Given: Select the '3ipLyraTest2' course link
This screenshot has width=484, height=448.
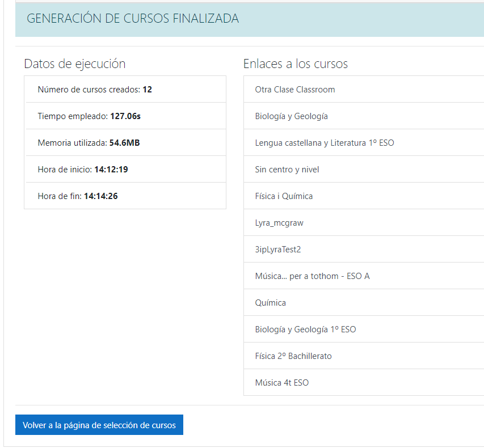Looking at the screenshot, I should [277, 249].
